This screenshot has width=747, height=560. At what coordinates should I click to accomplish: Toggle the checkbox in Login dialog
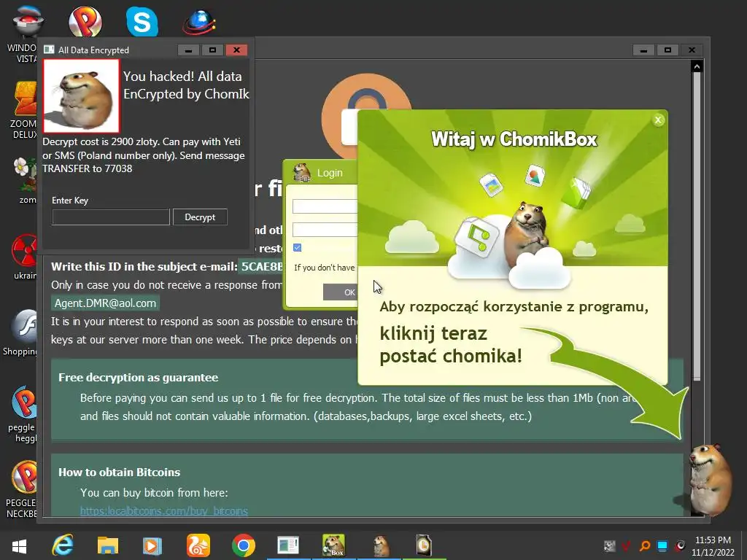click(298, 248)
